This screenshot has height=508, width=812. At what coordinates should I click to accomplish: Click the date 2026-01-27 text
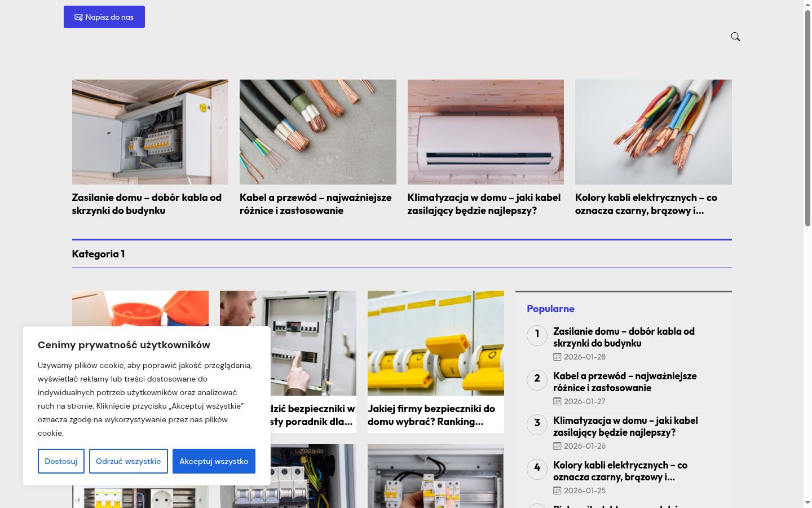tap(585, 401)
